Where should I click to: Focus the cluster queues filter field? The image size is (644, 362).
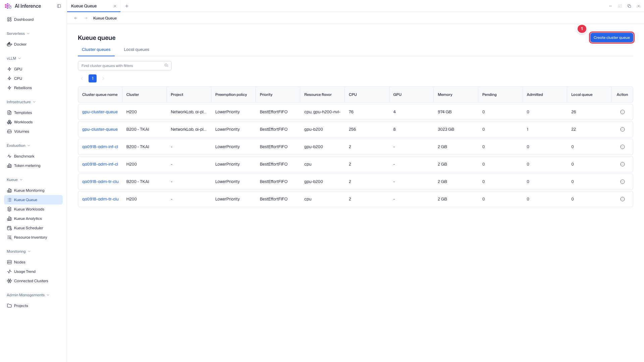point(125,66)
